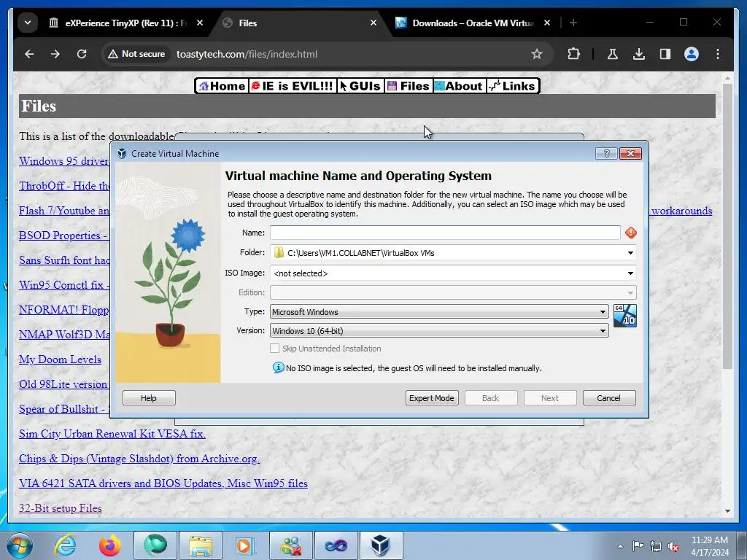Image resolution: width=747 pixels, height=560 pixels.
Task: Reload the toastytech page
Action: 82,54
